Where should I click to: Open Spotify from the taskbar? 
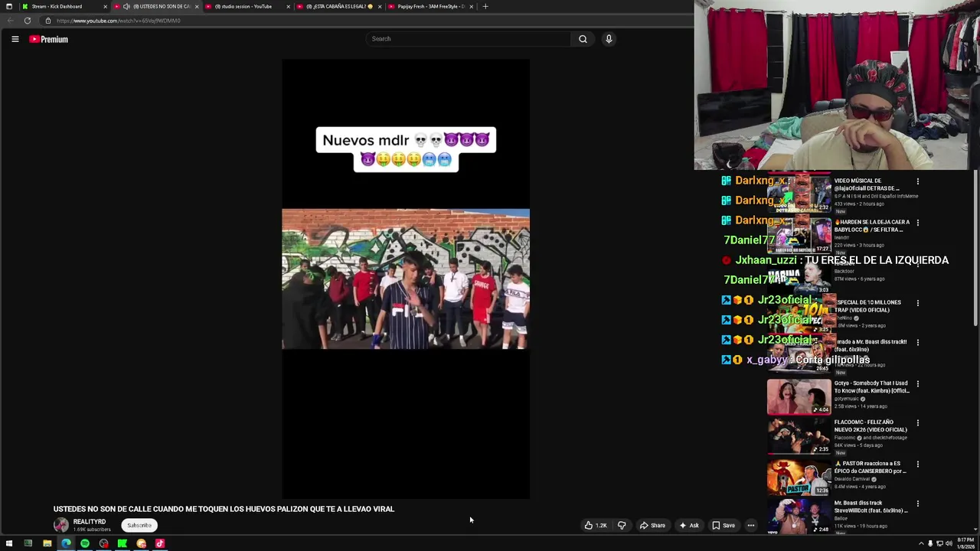tap(85, 544)
